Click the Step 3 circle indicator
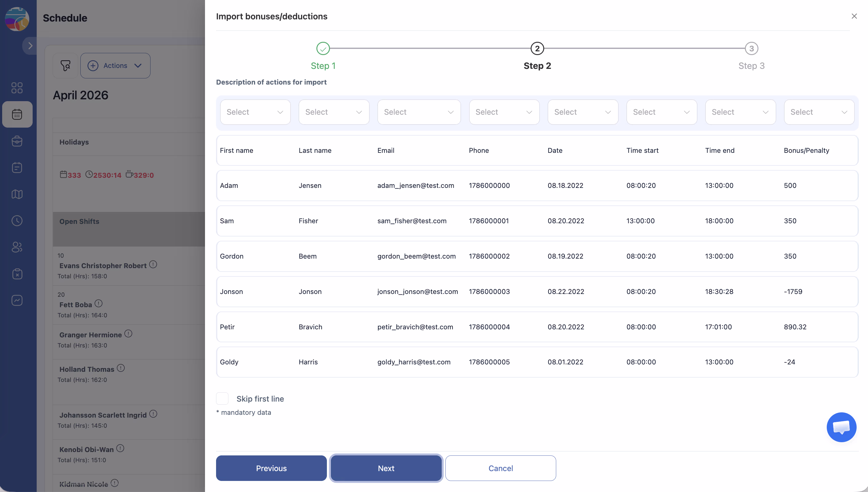Viewport: 868px width, 492px height. tap(751, 49)
